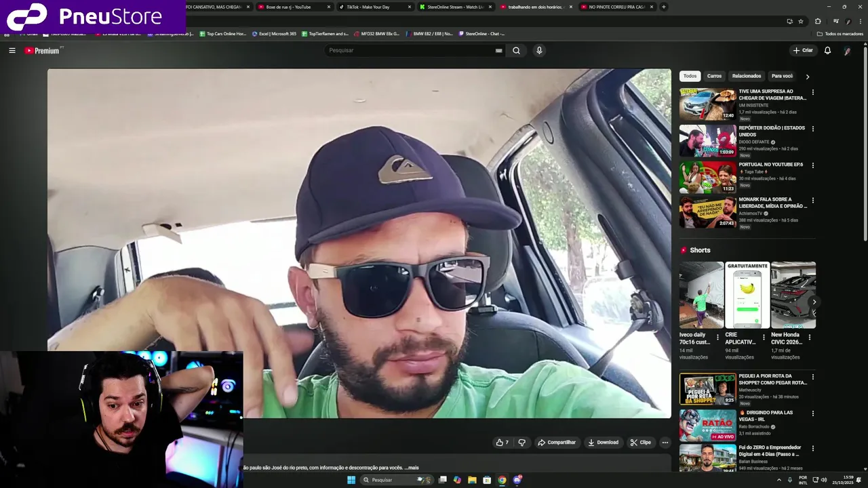Image resolution: width=868 pixels, height=488 pixels.
Task: Open the Criar create menu
Action: tap(803, 50)
